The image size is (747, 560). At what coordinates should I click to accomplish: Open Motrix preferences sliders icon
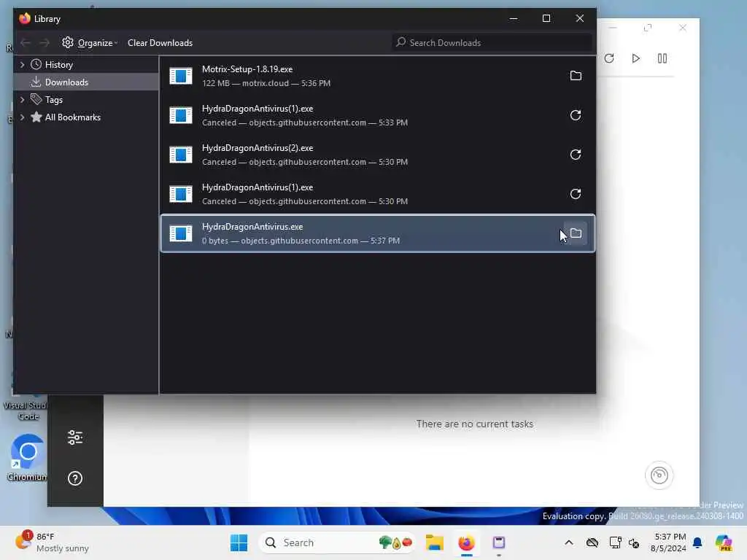(x=75, y=437)
